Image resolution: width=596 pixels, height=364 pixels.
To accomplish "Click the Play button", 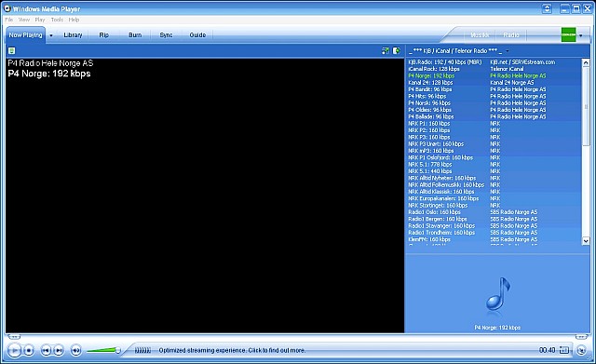I will point(14,350).
